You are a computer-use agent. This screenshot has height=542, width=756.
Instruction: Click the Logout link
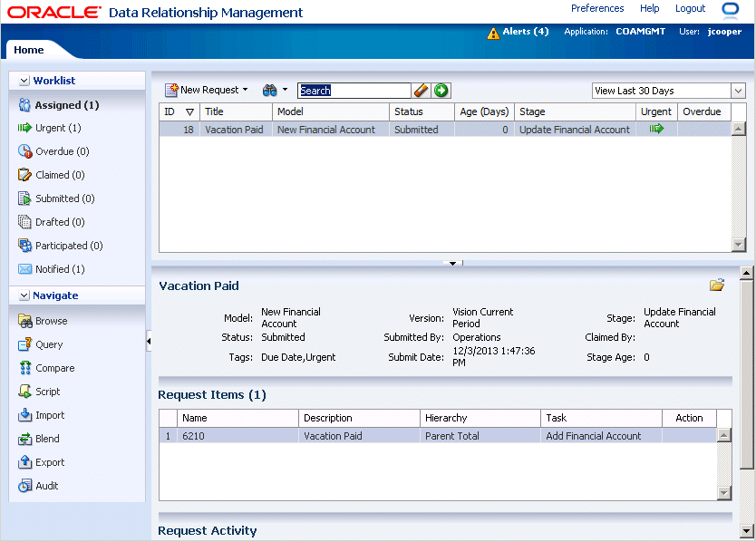click(x=690, y=8)
